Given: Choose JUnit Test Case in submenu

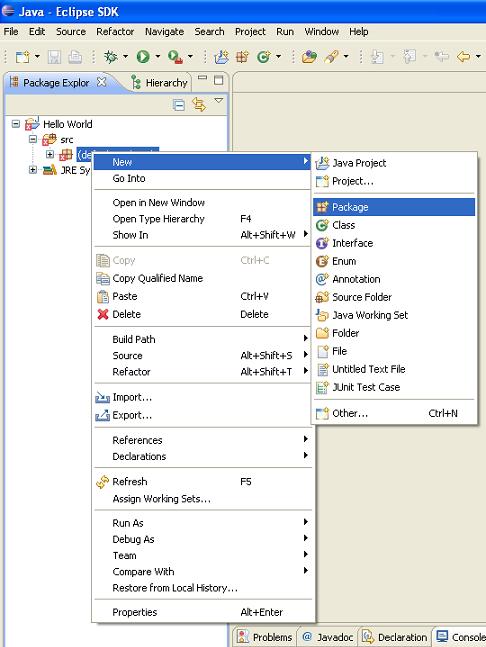Looking at the screenshot, I should pyautogui.click(x=394, y=387).
